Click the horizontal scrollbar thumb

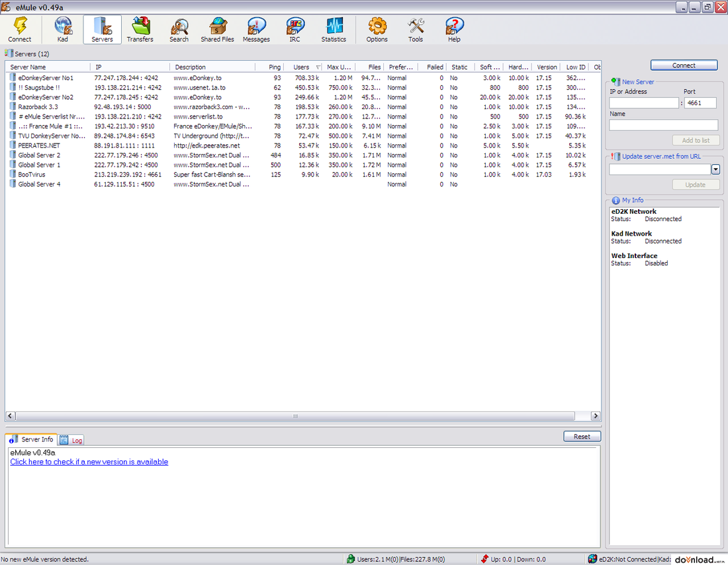click(x=295, y=416)
